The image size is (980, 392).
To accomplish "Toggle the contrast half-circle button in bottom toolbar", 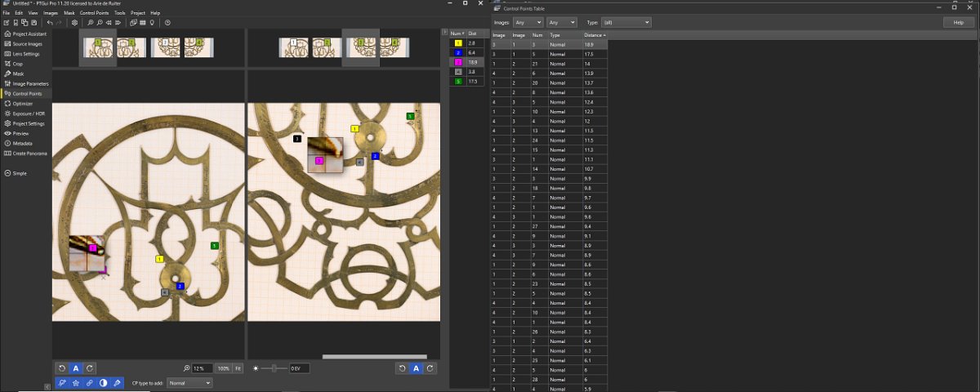I will pos(104,383).
